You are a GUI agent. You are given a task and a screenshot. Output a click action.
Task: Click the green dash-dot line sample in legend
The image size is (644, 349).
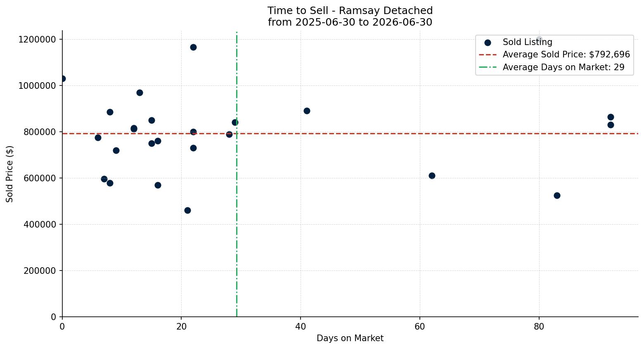[x=488, y=67]
